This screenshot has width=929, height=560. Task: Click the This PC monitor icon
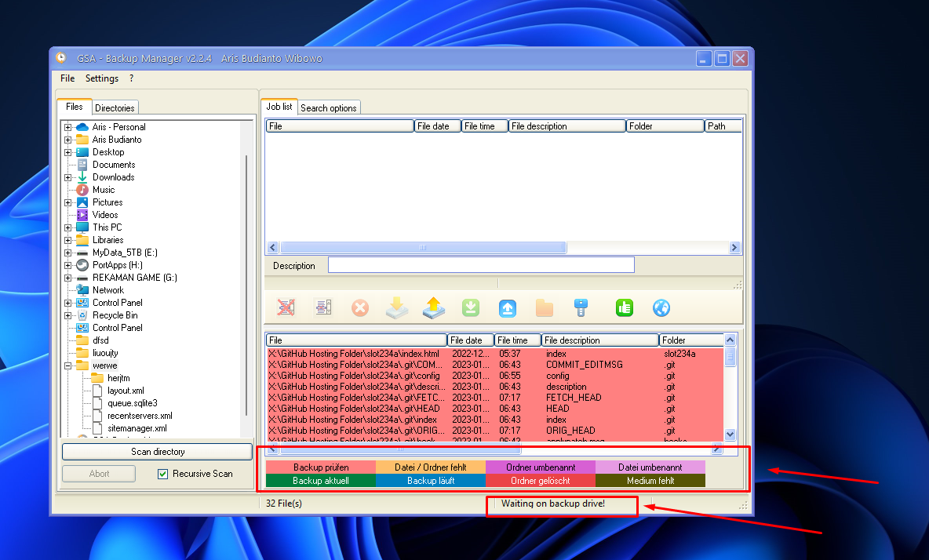(82, 227)
